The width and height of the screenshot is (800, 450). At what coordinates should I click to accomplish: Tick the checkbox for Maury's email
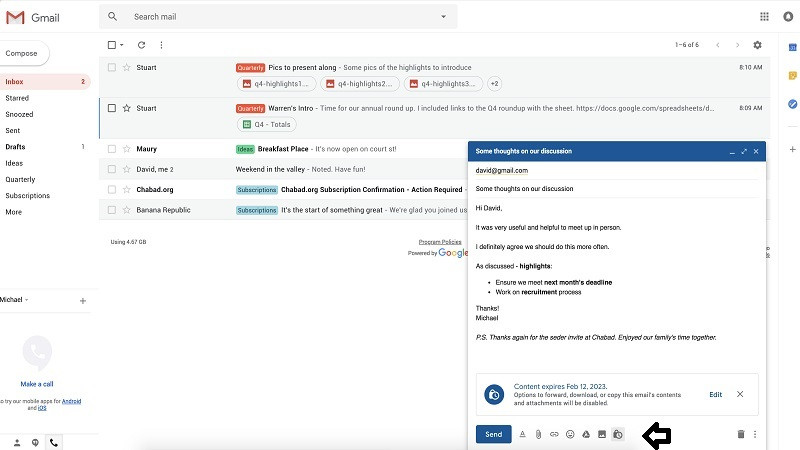coord(112,149)
